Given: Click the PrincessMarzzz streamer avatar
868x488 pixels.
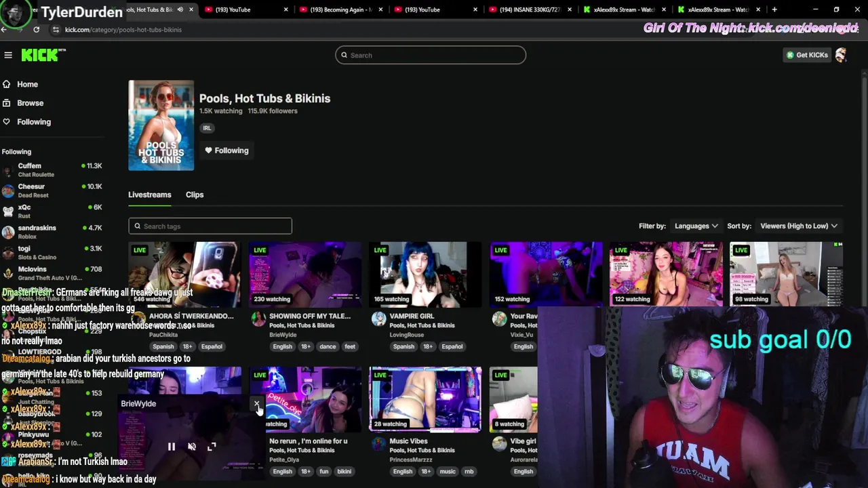Looking at the screenshot, I should (378, 444).
